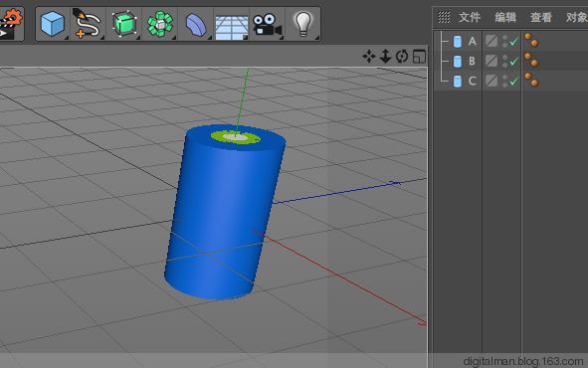This screenshot has width=588, height=368.
Task: Toggle the layer box for object A
Action: pyautogui.click(x=491, y=41)
